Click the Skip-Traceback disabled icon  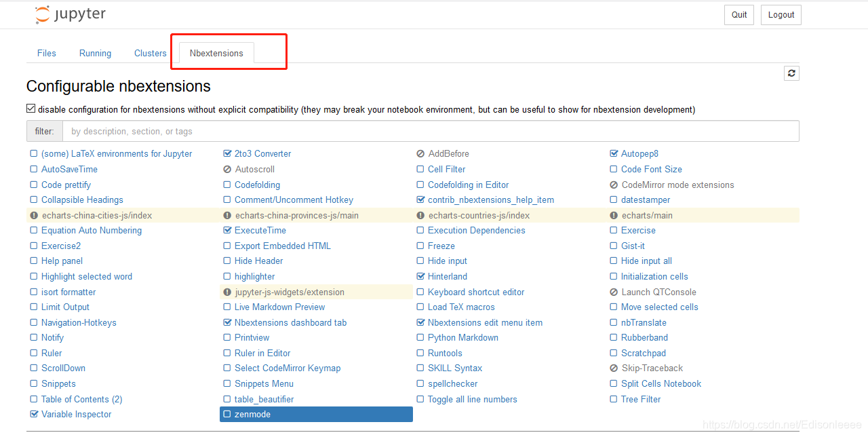(x=614, y=368)
